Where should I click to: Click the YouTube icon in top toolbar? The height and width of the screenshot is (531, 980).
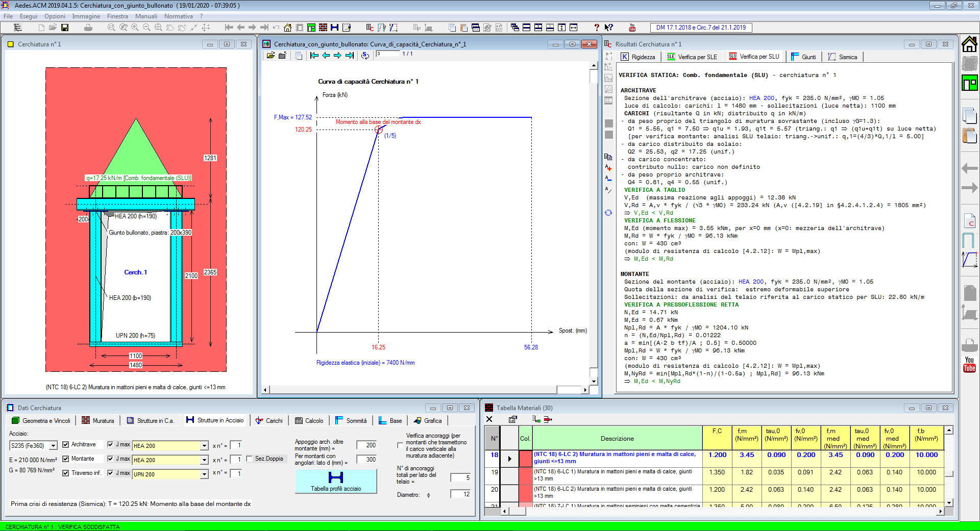click(x=632, y=28)
